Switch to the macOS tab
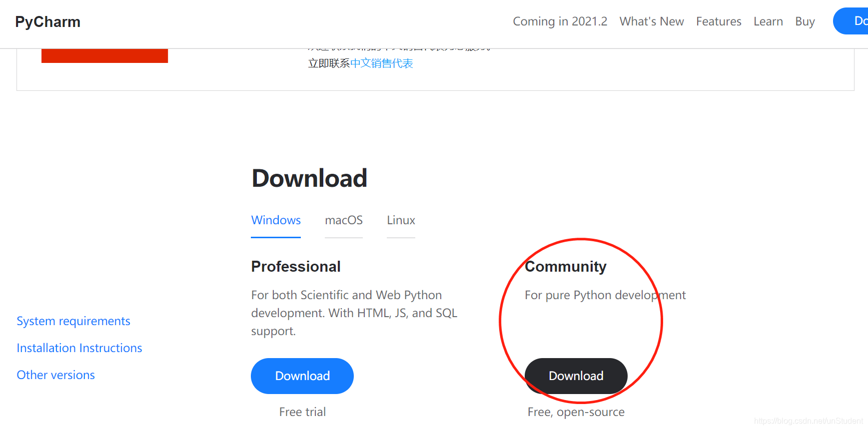This screenshot has height=430, width=868. pyautogui.click(x=344, y=220)
